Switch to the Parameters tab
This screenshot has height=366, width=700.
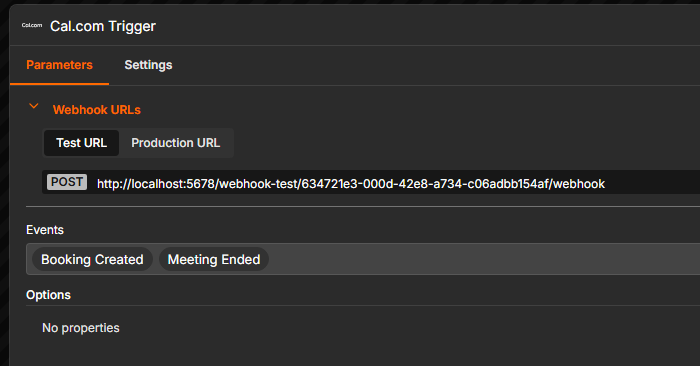click(59, 65)
